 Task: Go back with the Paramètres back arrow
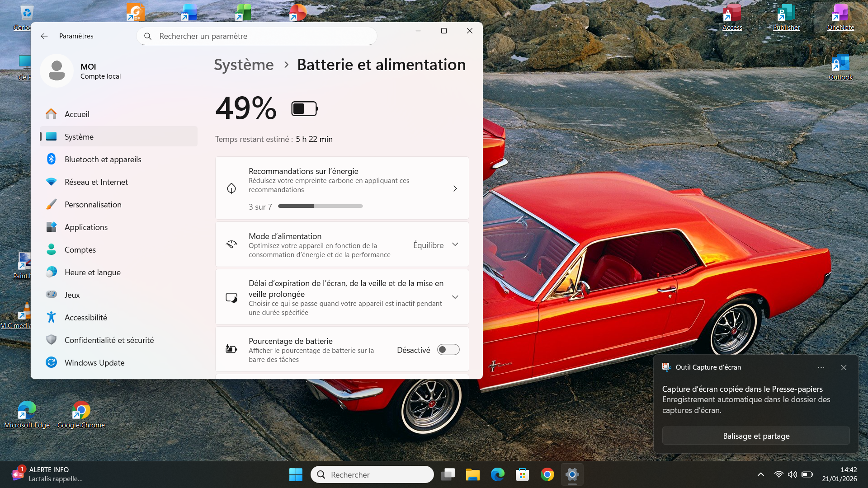tap(44, 36)
